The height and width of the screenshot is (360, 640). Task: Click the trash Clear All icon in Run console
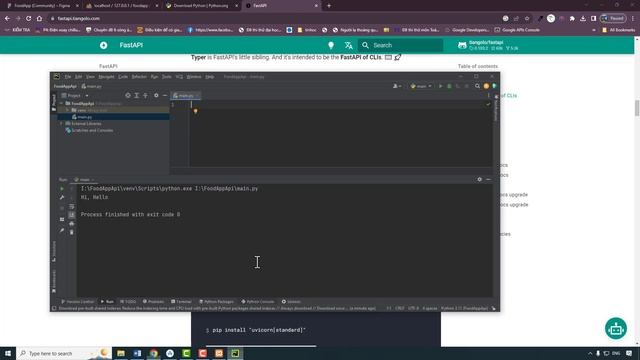[72, 232]
